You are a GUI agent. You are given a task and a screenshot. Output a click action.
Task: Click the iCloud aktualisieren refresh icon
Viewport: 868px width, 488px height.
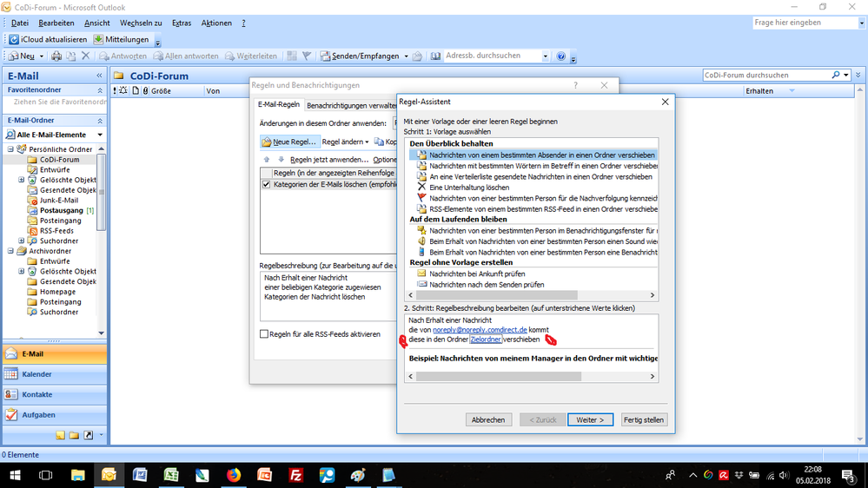click(x=15, y=40)
